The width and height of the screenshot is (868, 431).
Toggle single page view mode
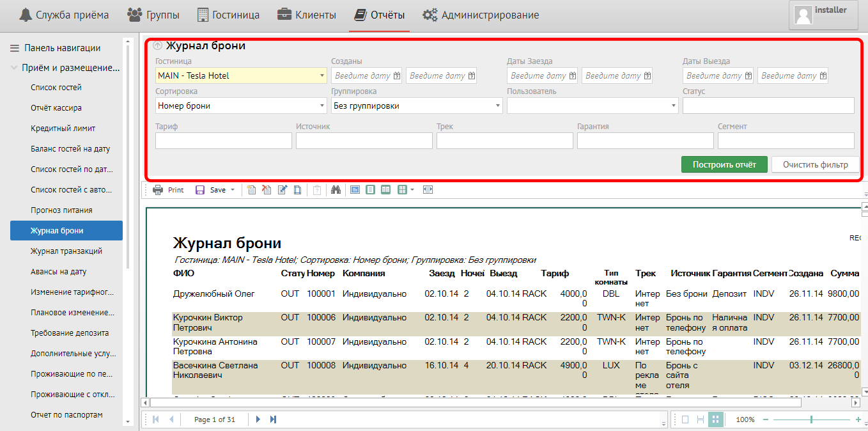(685, 419)
